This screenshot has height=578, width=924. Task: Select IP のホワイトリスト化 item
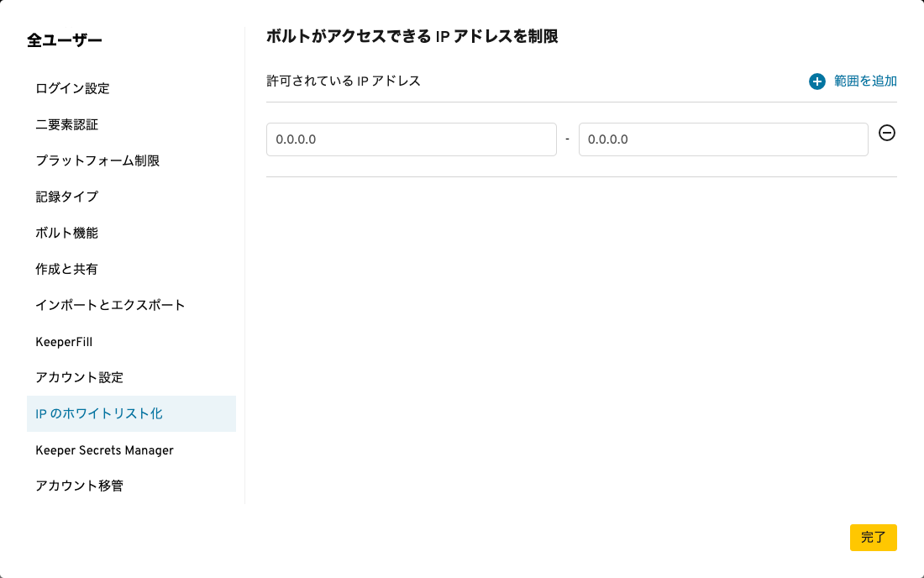pyautogui.click(x=99, y=413)
